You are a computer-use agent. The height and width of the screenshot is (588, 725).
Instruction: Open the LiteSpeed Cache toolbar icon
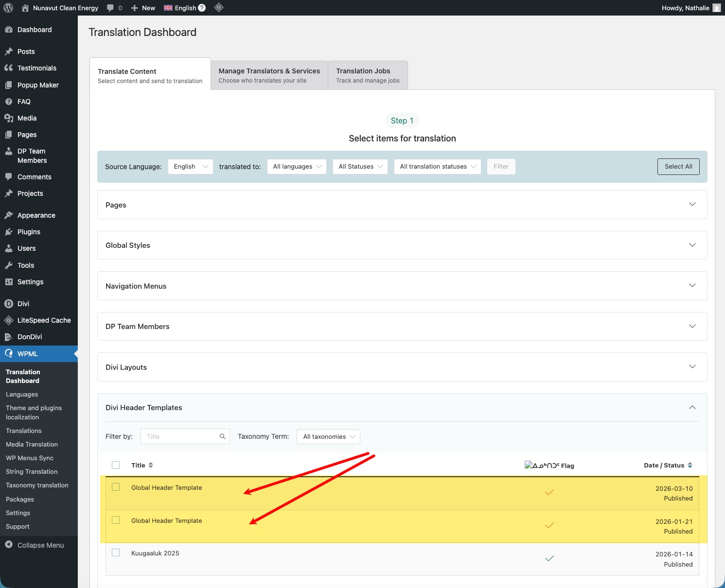click(219, 8)
